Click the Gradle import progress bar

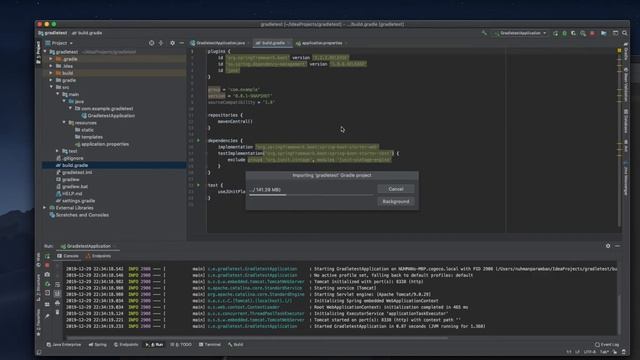pos(311,195)
